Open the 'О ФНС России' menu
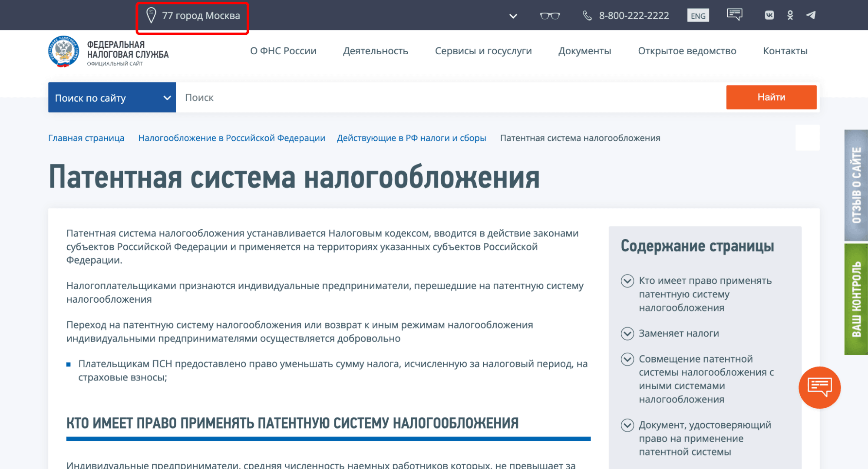The image size is (868, 469). click(283, 51)
